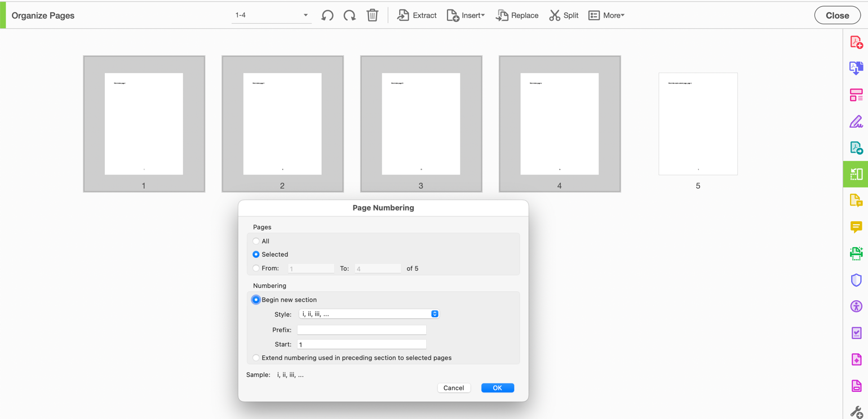
Task: Open the Style dropdown for numbering
Action: pos(369,314)
